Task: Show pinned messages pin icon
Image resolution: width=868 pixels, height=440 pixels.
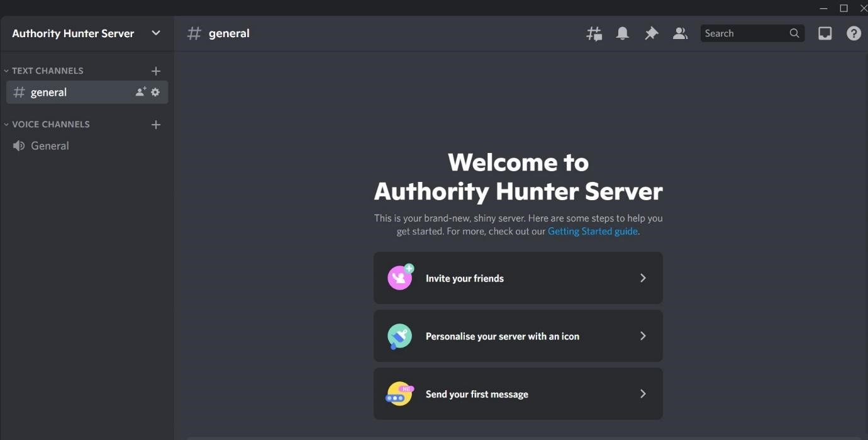Action: [651, 33]
